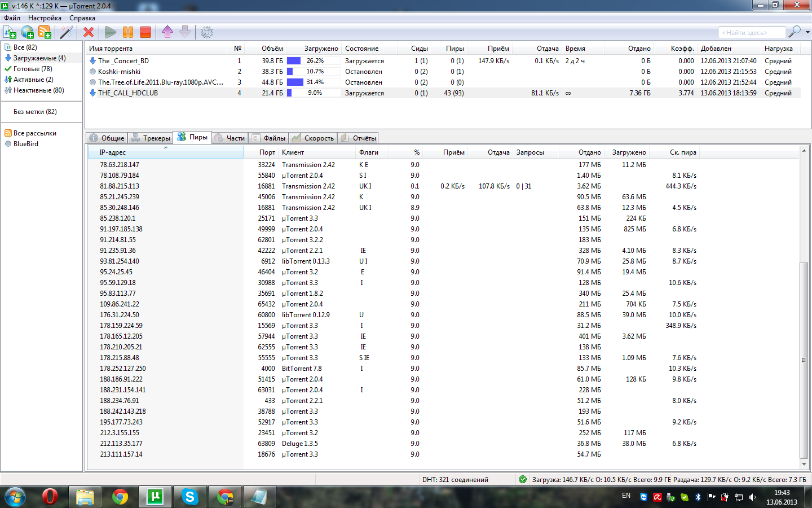Select the Активные (2) category
The width and height of the screenshot is (812, 508).
click(x=33, y=80)
